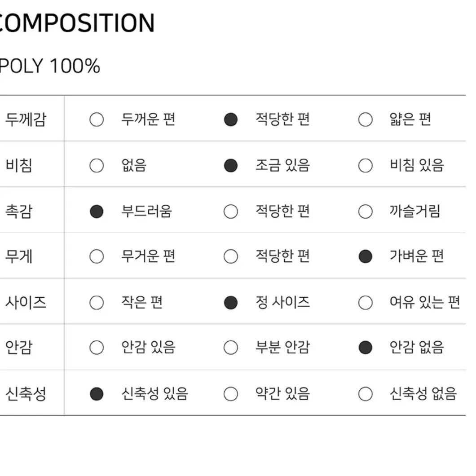Click the filled 부드러움 radio circle
Viewport: 476px width, 476px height.
point(97,212)
